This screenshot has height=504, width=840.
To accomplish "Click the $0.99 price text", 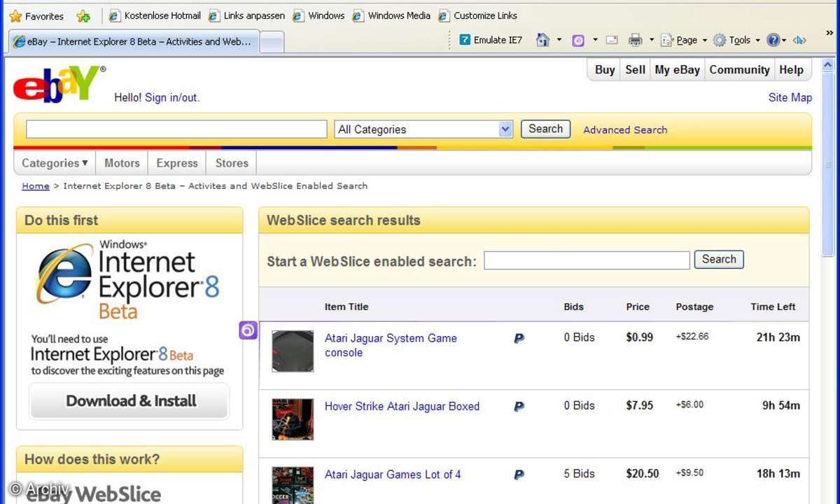I will (x=640, y=337).
